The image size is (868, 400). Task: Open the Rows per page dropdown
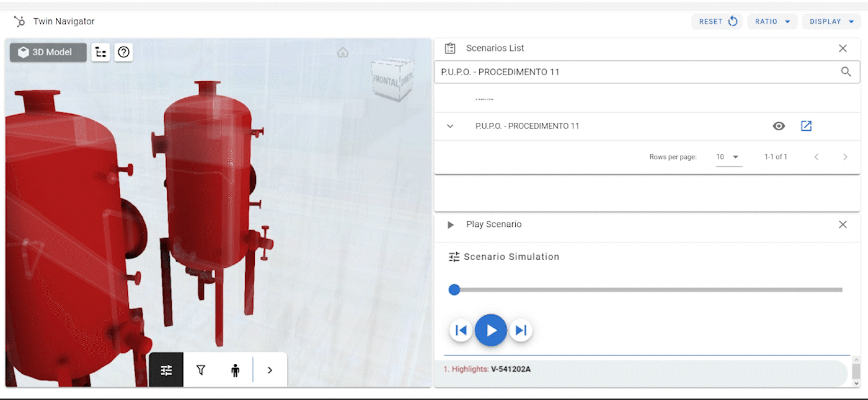click(x=728, y=157)
